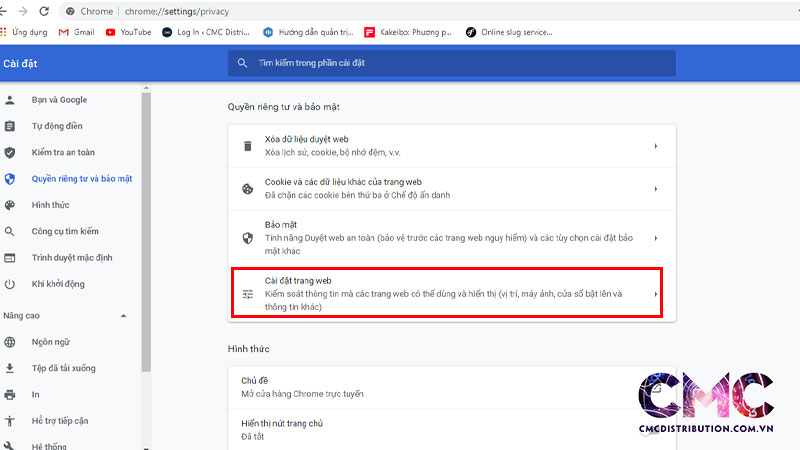Click the magnifier icon in settings search bar
800x450 pixels.
(242, 63)
